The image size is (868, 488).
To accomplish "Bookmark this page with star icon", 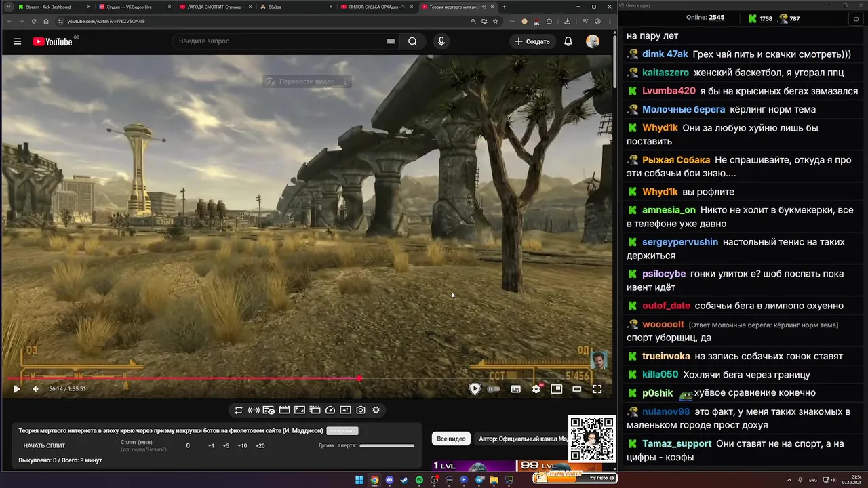I will coord(495,21).
